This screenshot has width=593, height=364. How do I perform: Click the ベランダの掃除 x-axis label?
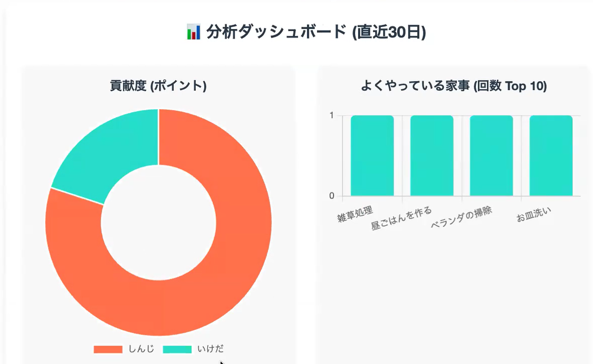point(461,217)
